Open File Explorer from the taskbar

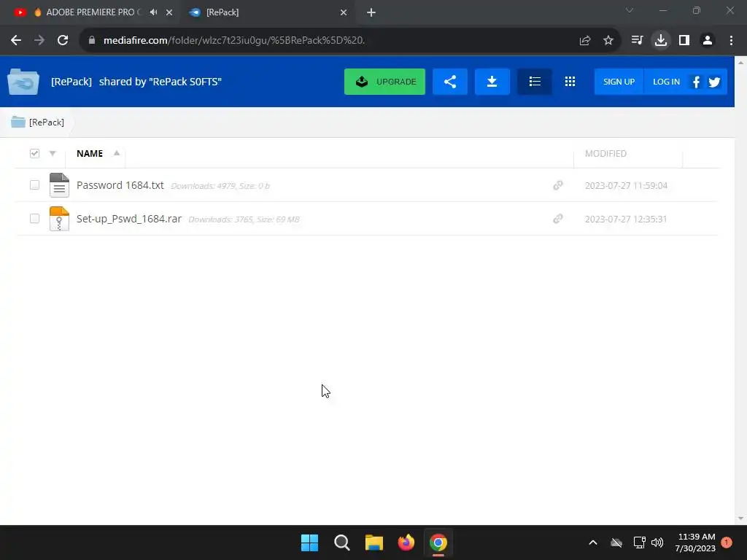[374, 542]
